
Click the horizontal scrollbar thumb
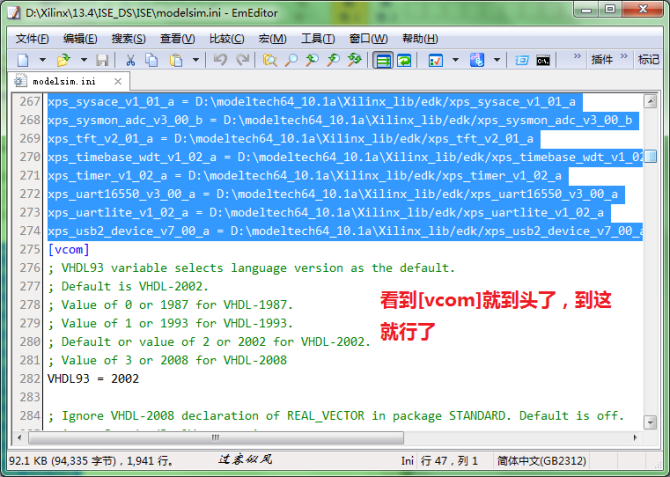[x=216, y=438]
